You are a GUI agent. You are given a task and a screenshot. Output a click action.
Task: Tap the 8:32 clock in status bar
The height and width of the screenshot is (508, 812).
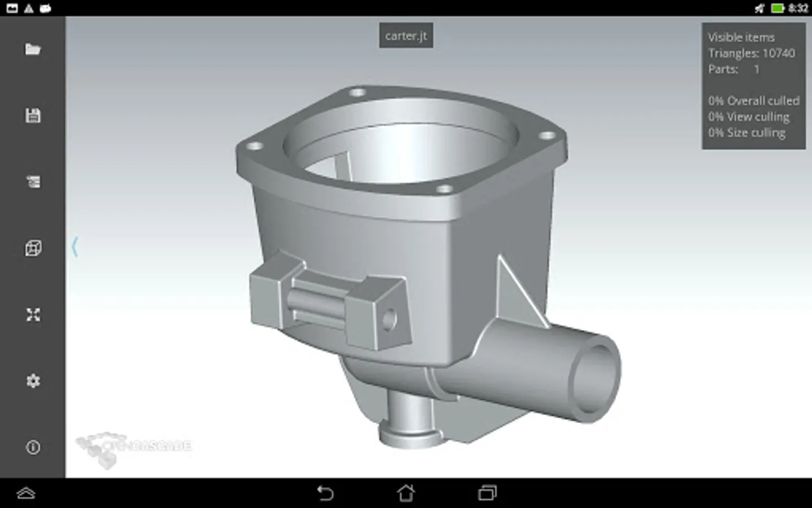point(798,8)
